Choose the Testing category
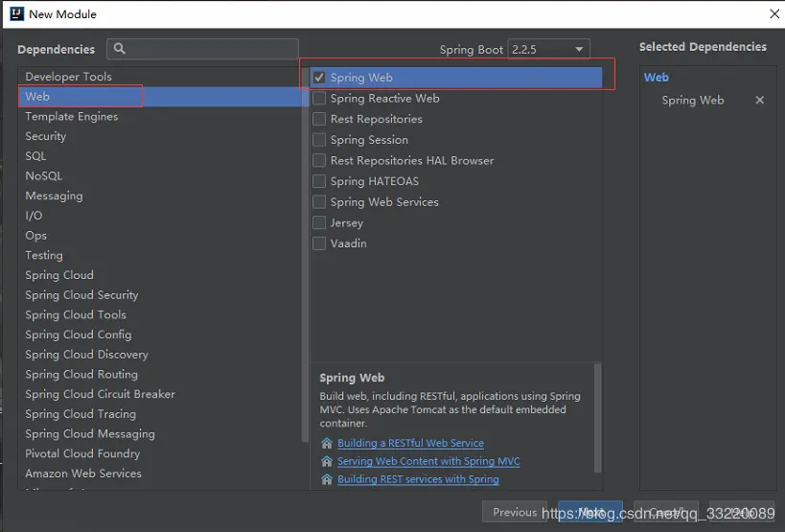The width and height of the screenshot is (785, 532). click(x=160, y=255)
